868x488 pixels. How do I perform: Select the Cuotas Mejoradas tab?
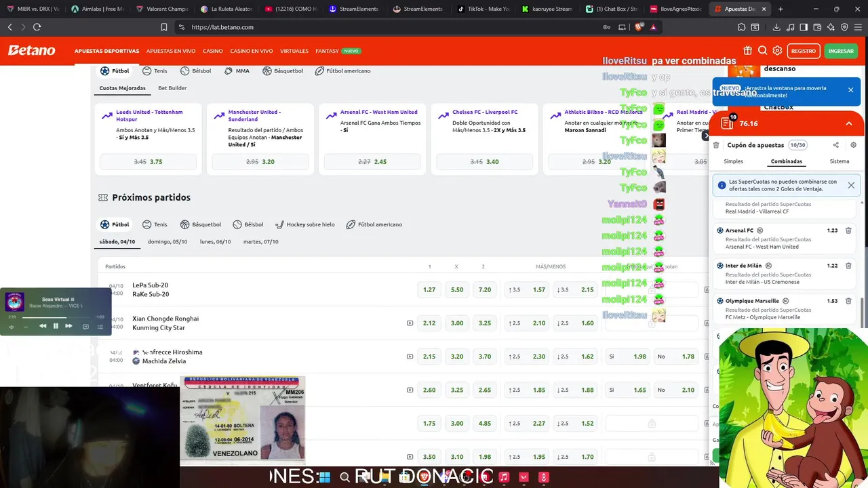pyautogui.click(x=123, y=88)
